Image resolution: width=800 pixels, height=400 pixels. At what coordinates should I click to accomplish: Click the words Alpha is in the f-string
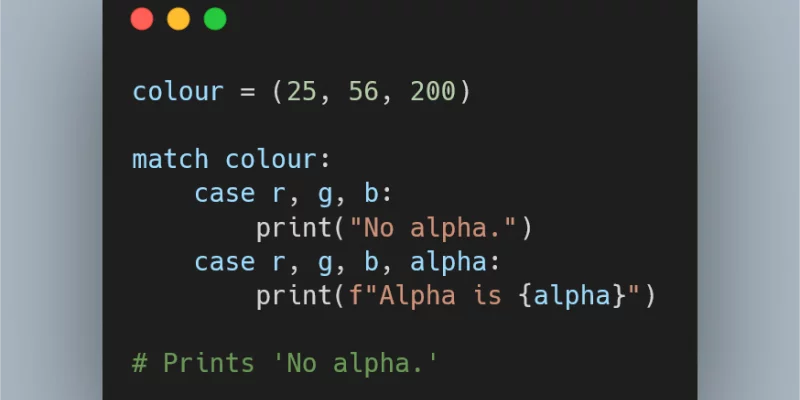(x=440, y=296)
